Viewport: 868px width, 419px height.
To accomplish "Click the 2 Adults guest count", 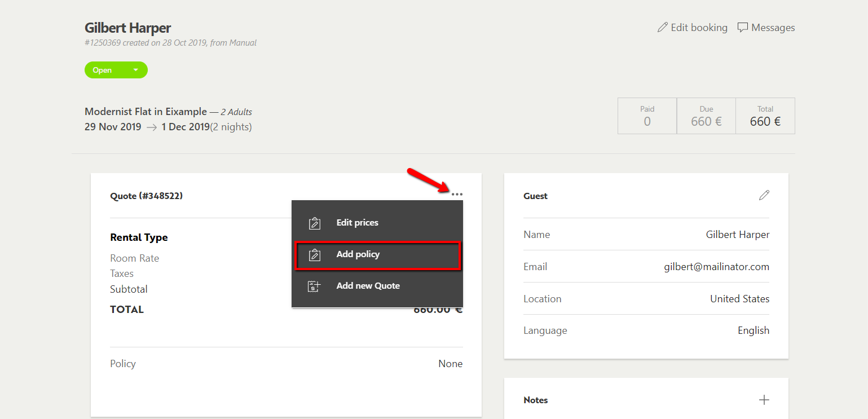I will (x=236, y=112).
